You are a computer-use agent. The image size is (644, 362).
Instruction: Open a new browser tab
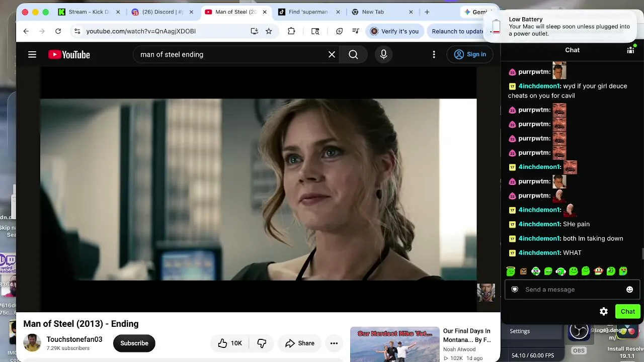[x=427, y=12]
